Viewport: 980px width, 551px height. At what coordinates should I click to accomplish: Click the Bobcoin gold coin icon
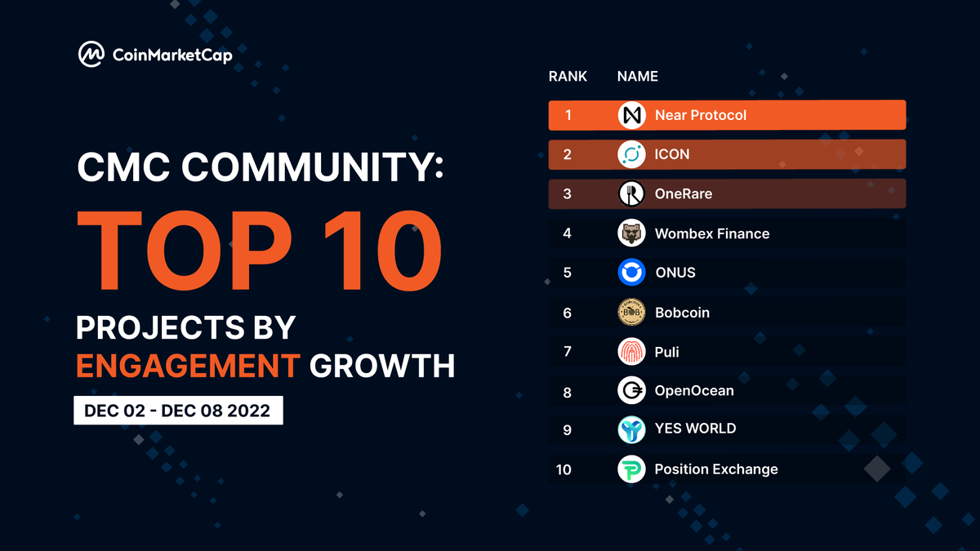pos(630,312)
